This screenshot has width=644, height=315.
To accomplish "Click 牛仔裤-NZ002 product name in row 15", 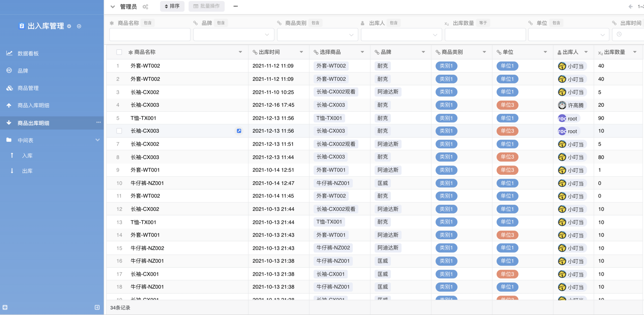I will [x=147, y=248].
